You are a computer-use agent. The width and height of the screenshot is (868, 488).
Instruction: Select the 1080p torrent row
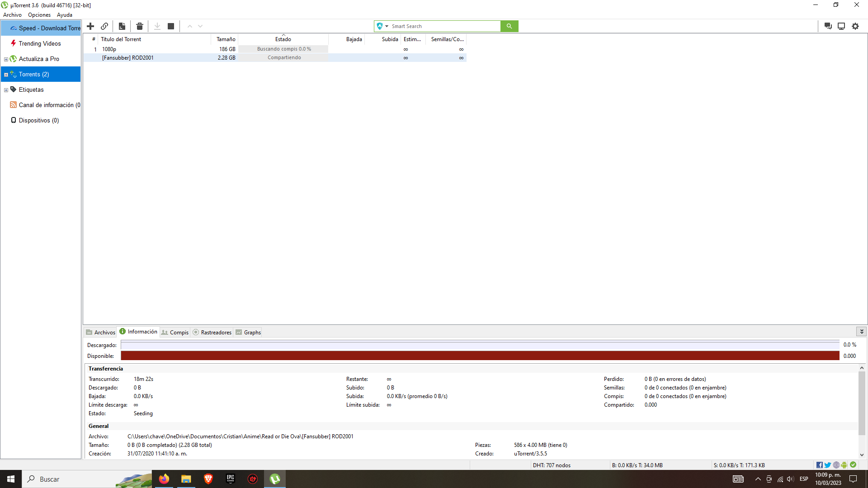[x=275, y=49]
